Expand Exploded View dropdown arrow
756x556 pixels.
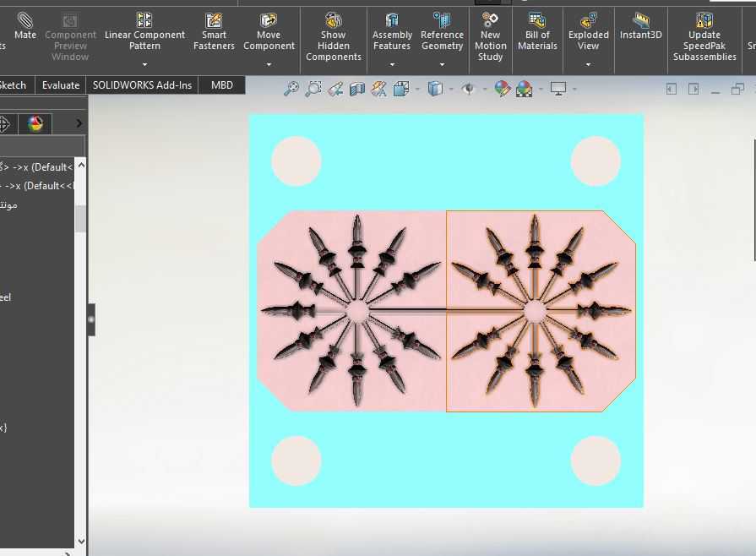pos(588,64)
